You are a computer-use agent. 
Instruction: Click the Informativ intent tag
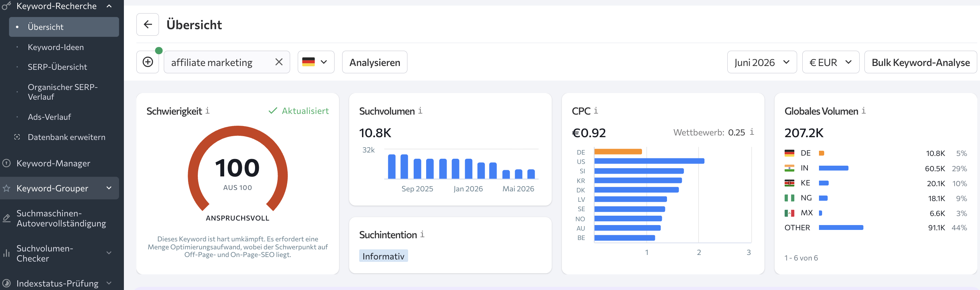tap(383, 256)
